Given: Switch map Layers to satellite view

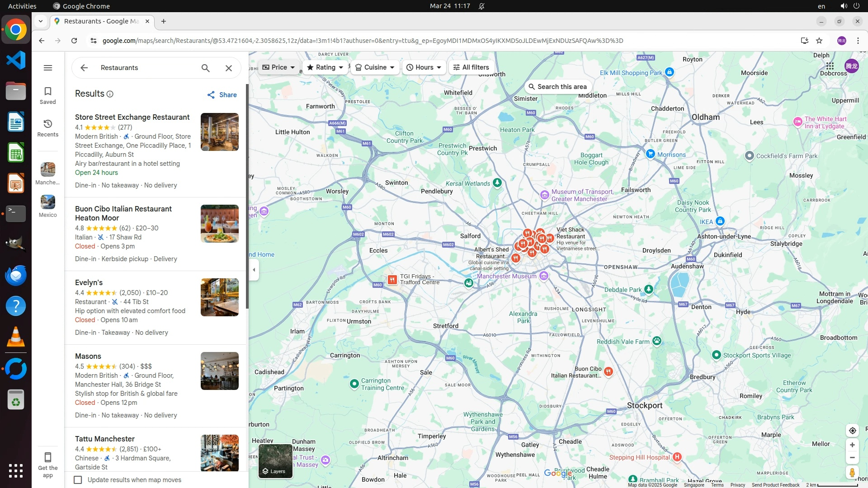Looking at the screenshot, I should pyautogui.click(x=275, y=461).
